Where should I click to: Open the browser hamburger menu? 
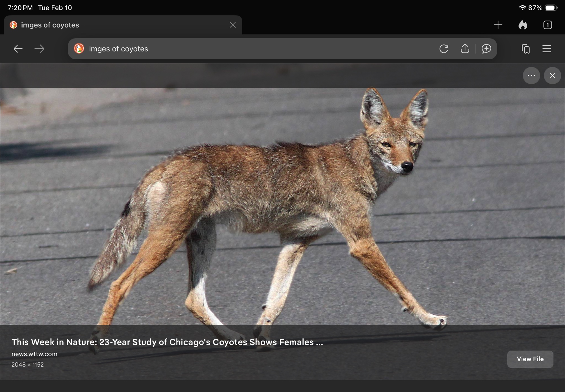(547, 49)
